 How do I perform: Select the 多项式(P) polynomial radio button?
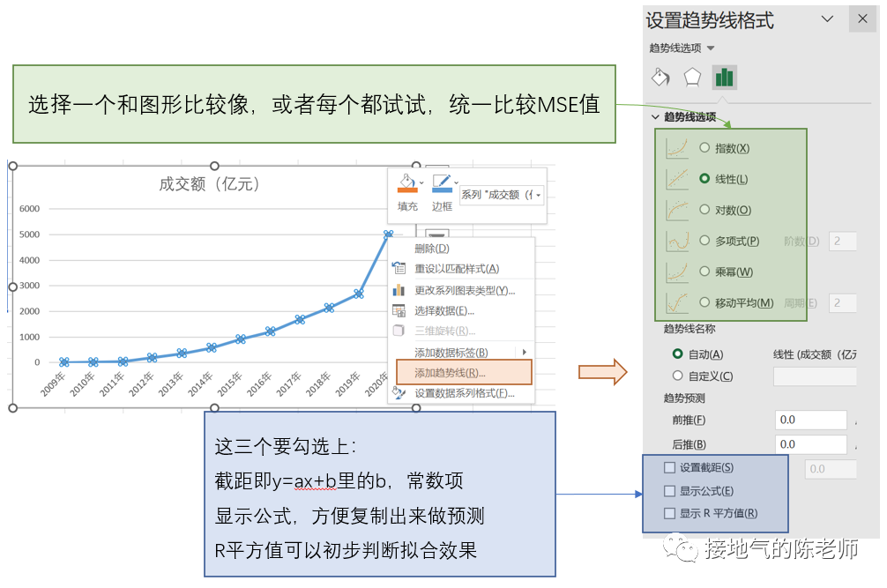coord(704,241)
